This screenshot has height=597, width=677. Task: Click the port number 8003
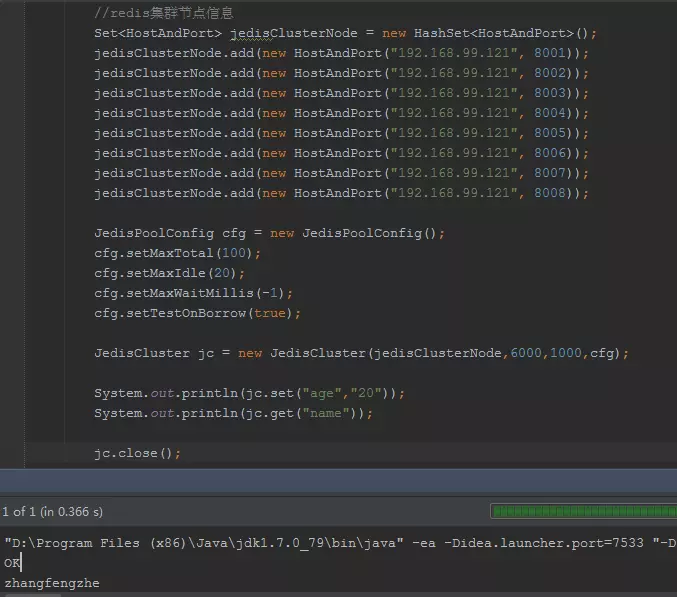[x=550, y=93]
